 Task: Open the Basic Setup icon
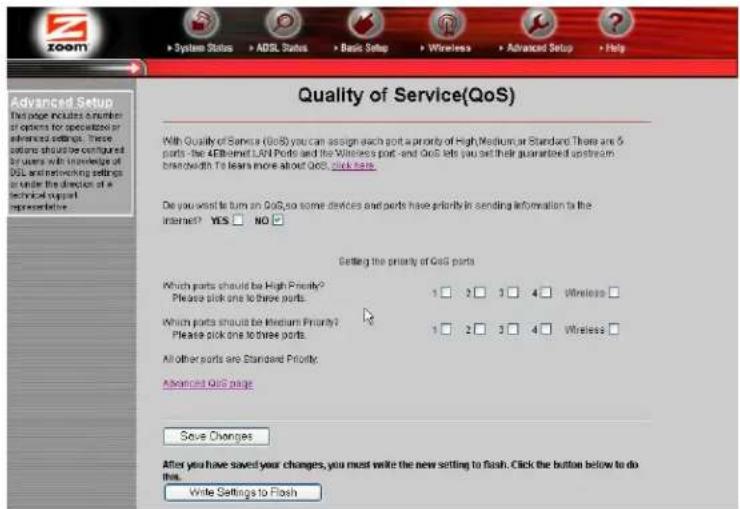(365, 22)
